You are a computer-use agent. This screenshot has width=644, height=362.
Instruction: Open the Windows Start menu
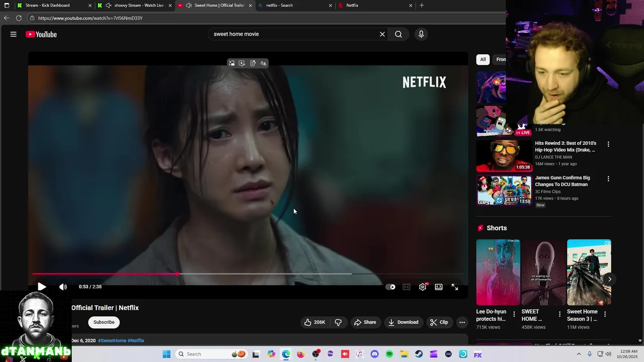[167, 354]
